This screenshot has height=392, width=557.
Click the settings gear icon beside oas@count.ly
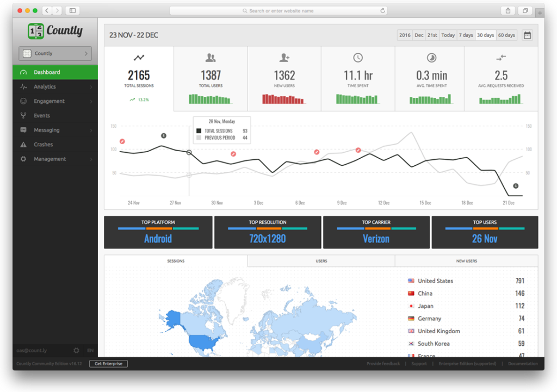point(76,351)
